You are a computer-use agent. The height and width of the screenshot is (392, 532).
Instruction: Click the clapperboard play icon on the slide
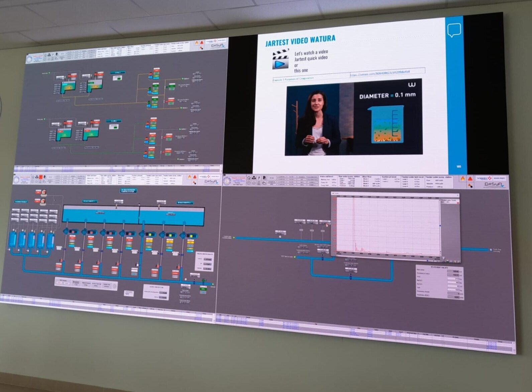click(x=280, y=59)
